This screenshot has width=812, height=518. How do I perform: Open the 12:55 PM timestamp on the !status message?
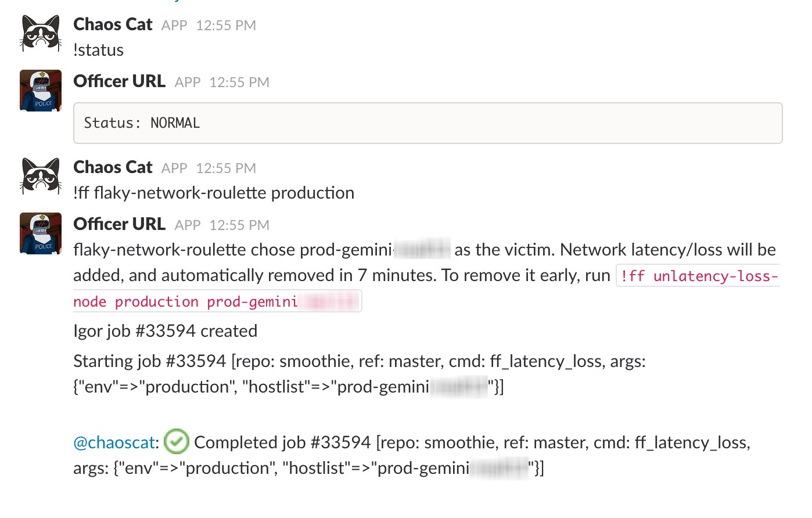pyautogui.click(x=226, y=26)
